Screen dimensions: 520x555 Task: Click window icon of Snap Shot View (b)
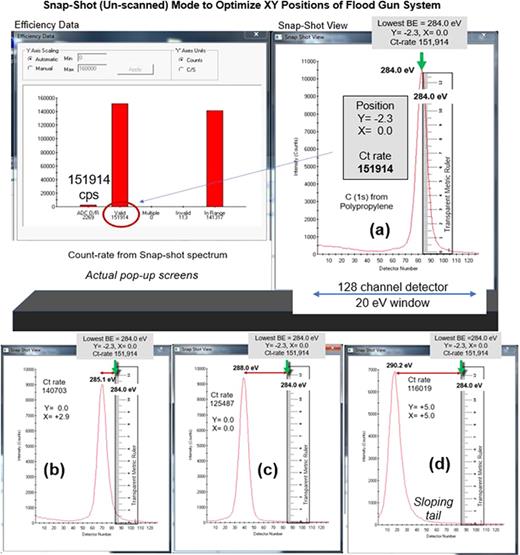click(6, 350)
